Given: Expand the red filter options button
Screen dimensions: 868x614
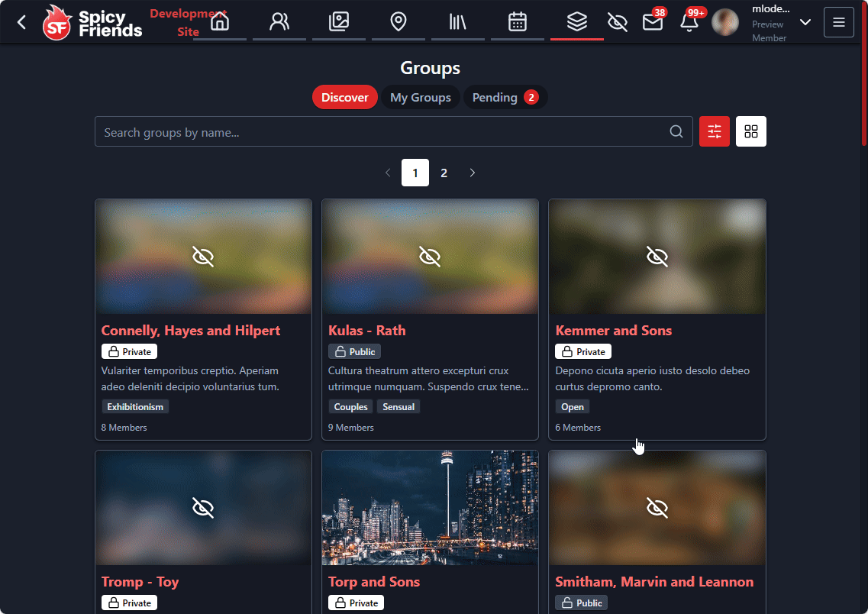Looking at the screenshot, I should 715,131.
